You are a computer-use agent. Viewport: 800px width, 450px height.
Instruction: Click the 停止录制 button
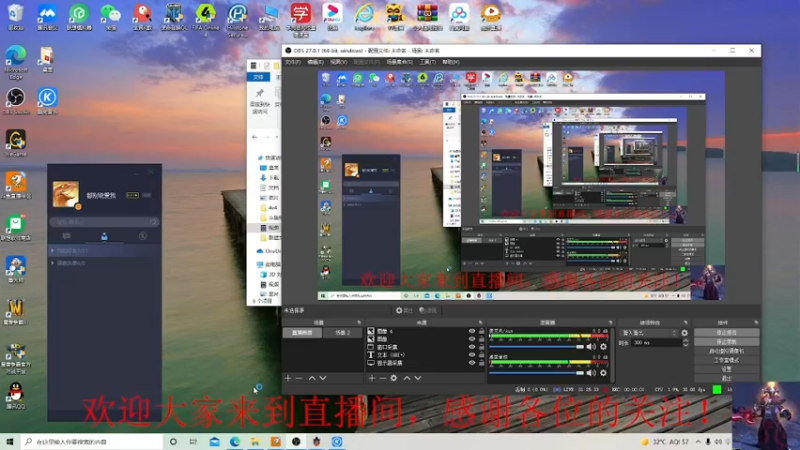pyautogui.click(x=727, y=342)
